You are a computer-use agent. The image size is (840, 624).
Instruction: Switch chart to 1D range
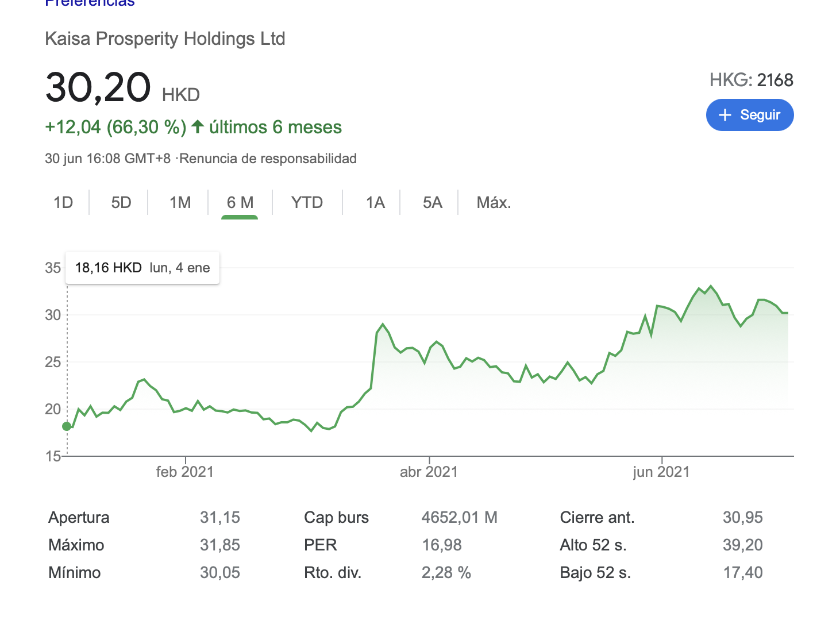point(63,202)
